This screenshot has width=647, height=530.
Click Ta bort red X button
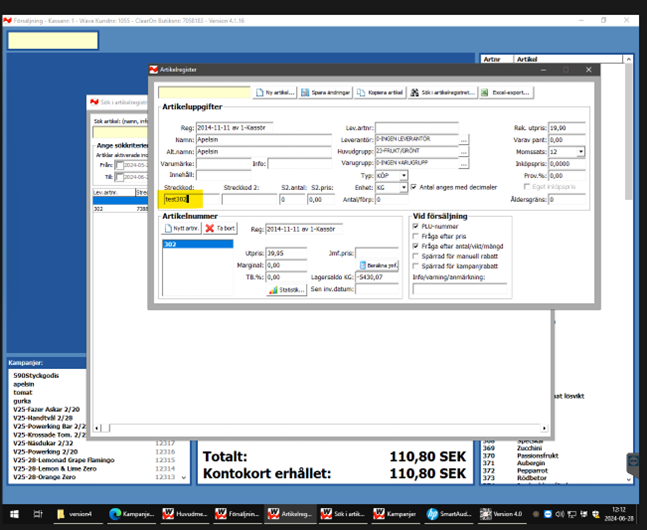point(222,228)
